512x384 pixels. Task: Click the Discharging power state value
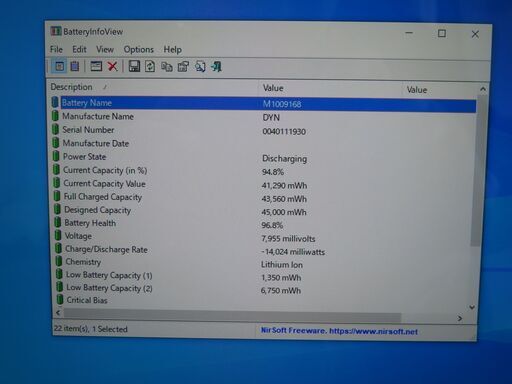click(x=284, y=158)
